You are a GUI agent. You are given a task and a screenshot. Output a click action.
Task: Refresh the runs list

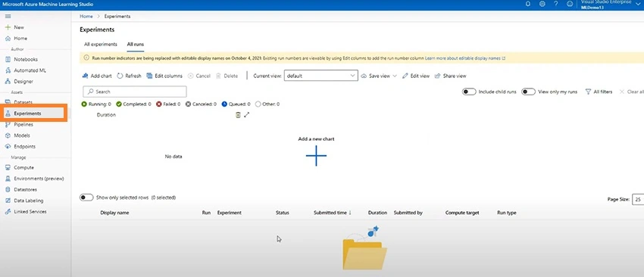(129, 76)
